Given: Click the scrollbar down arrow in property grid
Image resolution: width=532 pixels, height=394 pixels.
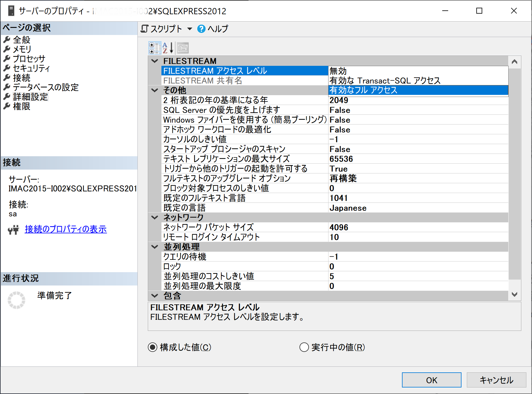Looking at the screenshot, I should [515, 295].
